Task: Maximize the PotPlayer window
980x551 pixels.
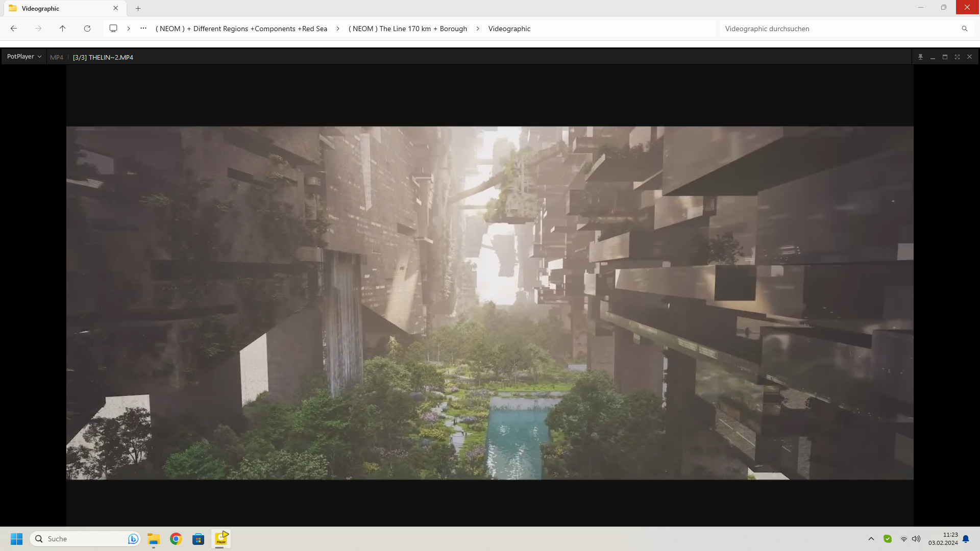Action: [945, 57]
